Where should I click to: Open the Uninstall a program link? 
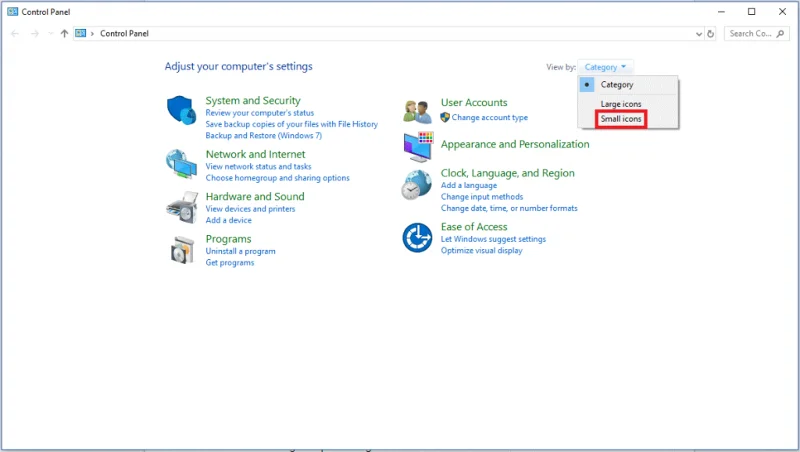[x=240, y=251]
